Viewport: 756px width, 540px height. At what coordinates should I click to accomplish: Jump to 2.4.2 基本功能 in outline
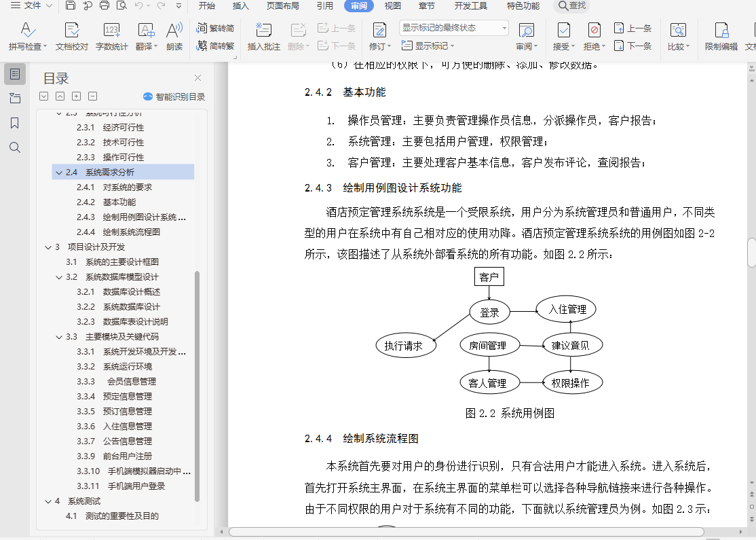[106, 202]
